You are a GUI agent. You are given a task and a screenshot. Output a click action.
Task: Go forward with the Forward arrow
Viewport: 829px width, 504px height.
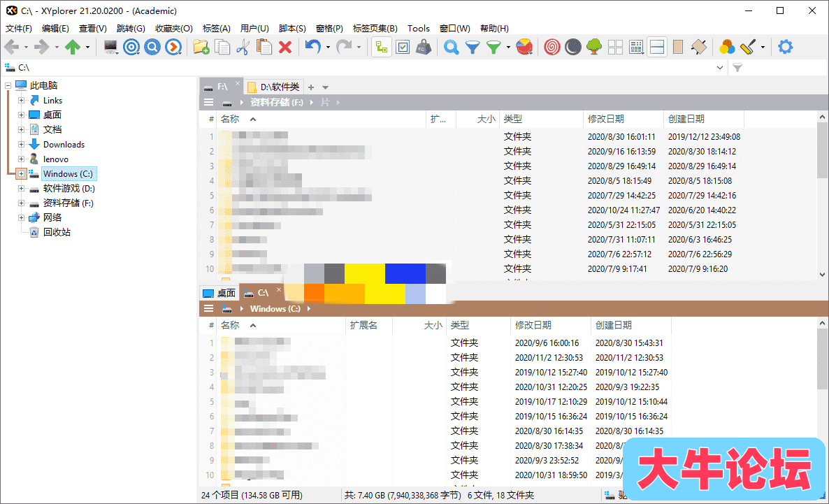(x=41, y=47)
